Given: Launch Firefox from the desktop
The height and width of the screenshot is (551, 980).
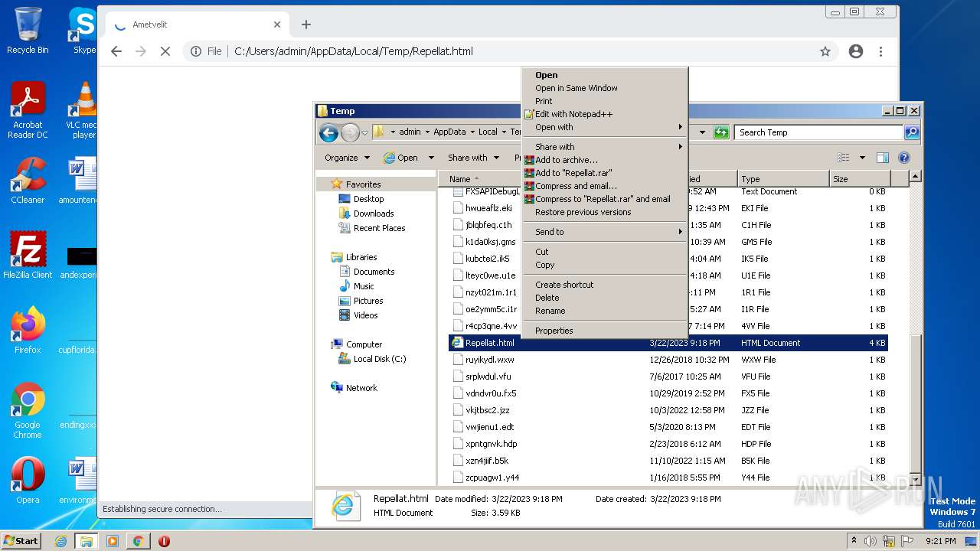Looking at the screenshot, I should tap(28, 330).
